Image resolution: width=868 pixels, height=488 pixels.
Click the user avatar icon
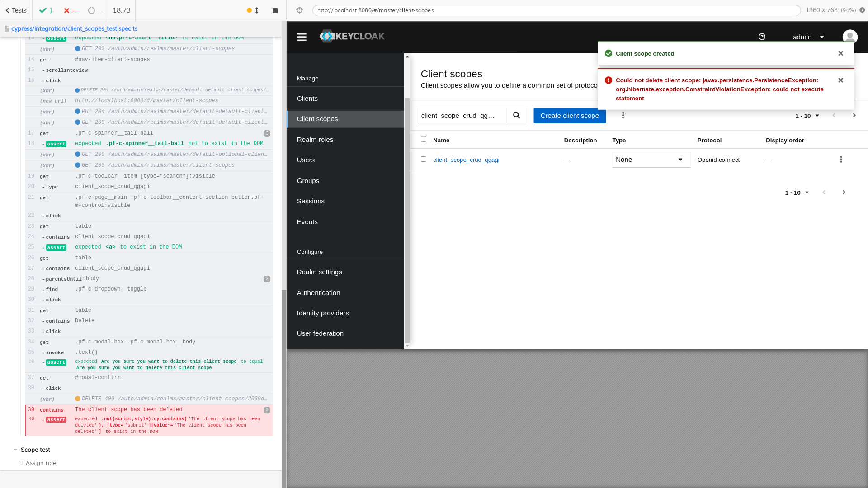point(849,37)
